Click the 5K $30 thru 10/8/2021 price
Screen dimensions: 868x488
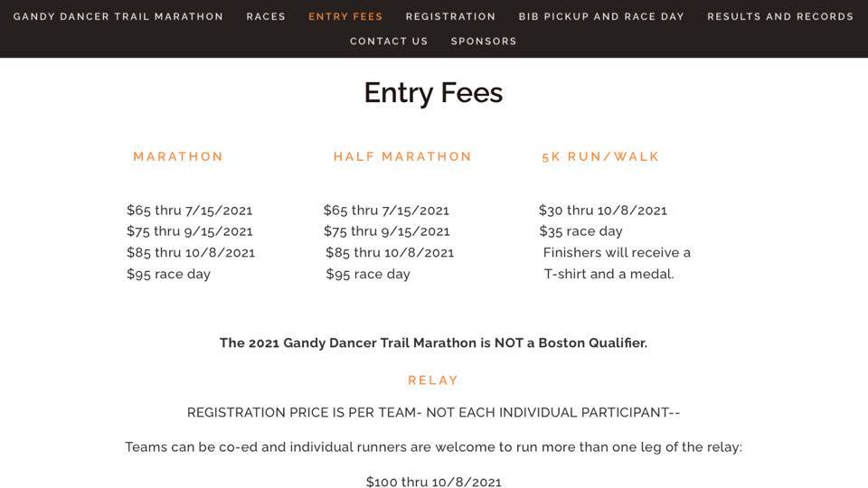603,211
